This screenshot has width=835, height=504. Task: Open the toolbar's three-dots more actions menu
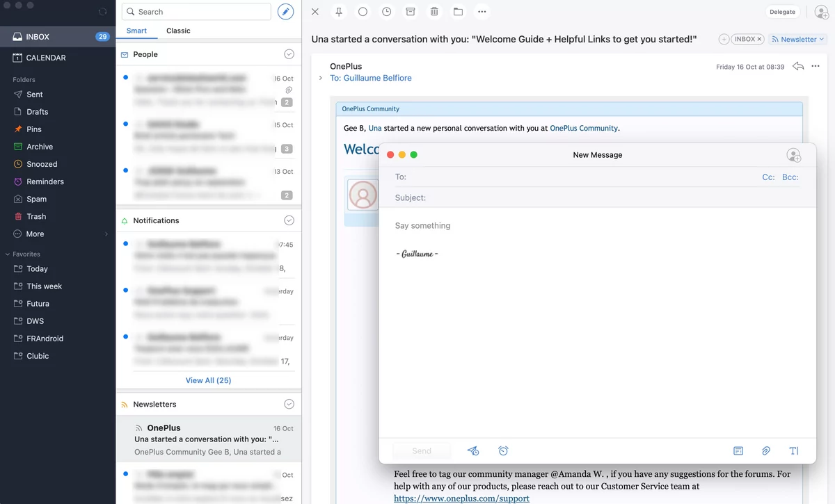(482, 12)
